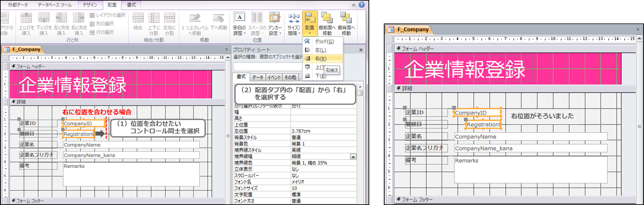This screenshot has height=205, width=644.
Task: Select フォーム フッター section bar in left window
Action: coord(117,201)
